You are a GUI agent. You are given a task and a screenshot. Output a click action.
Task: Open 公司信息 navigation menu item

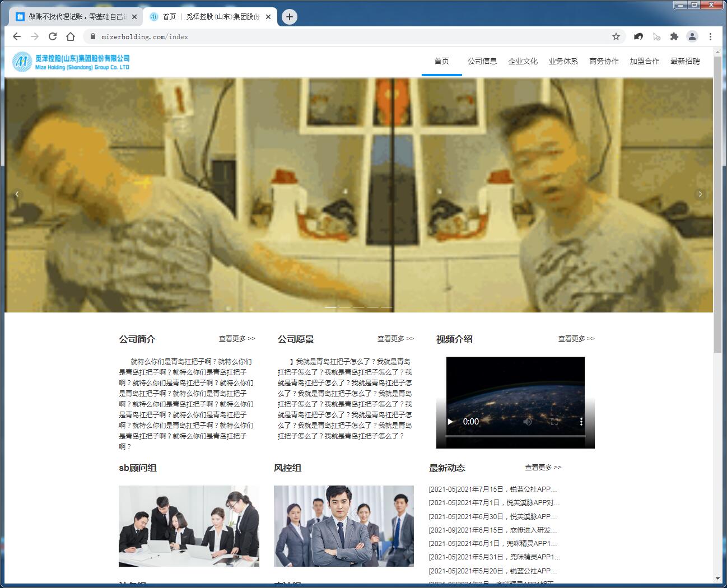tap(482, 61)
